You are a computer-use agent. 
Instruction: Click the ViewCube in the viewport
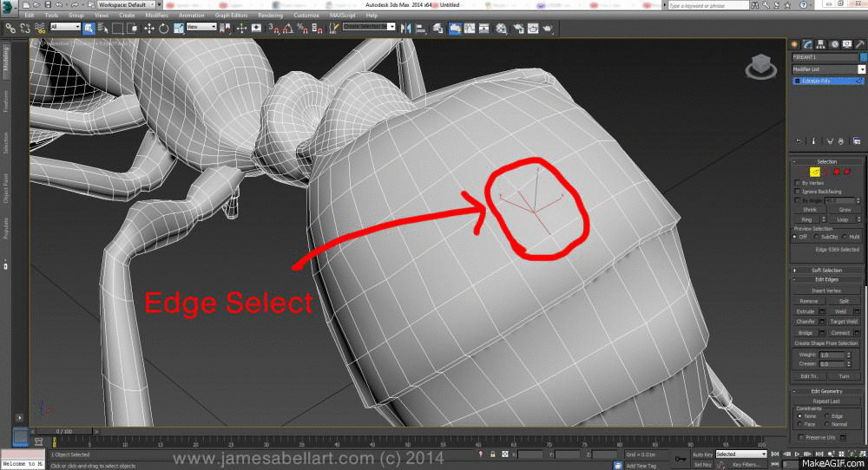point(758,66)
